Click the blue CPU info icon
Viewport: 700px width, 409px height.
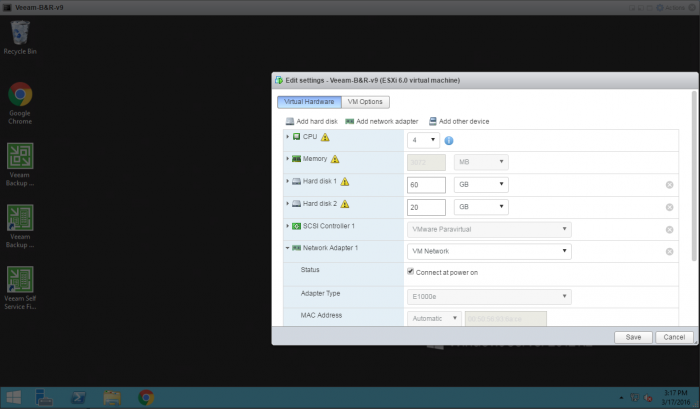point(449,141)
